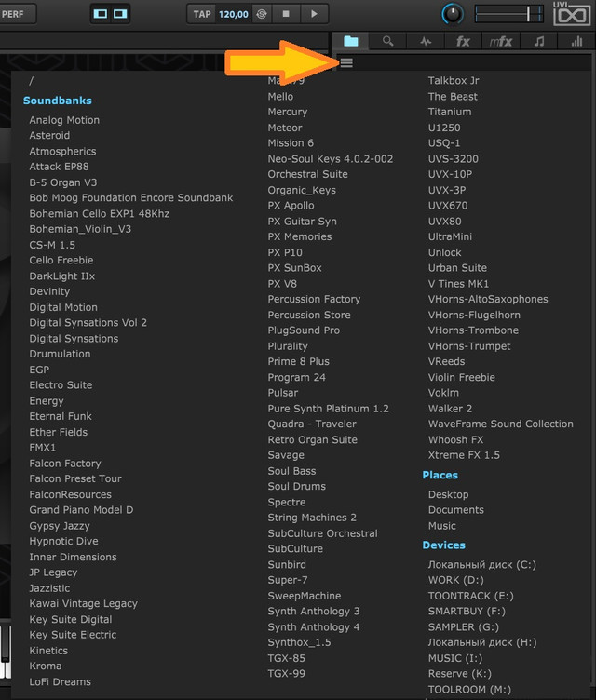Open the waveform oscillators tab
The width and height of the screenshot is (596, 700).
click(x=426, y=41)
